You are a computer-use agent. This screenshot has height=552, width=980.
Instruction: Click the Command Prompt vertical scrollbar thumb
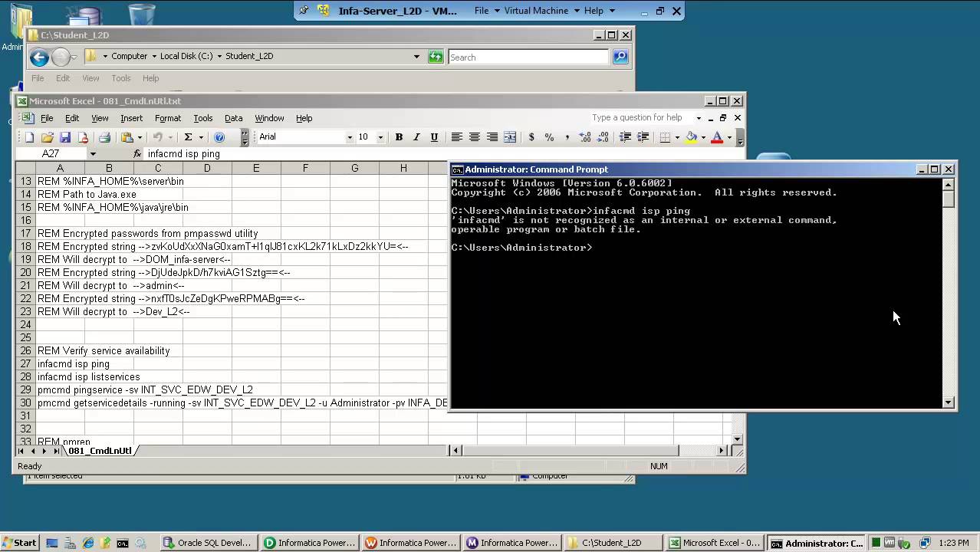(x=949, y=199)
